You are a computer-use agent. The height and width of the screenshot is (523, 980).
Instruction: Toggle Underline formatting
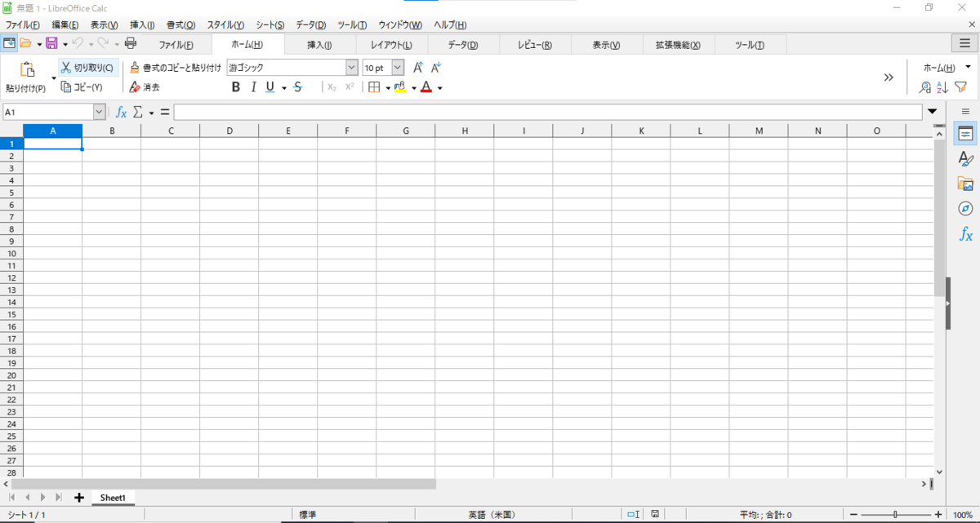[270, 87]
